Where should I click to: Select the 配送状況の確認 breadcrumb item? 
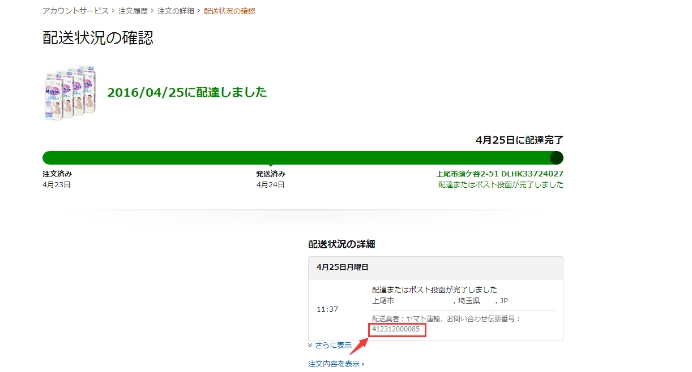pyautogui.click(x=229, y=11)
